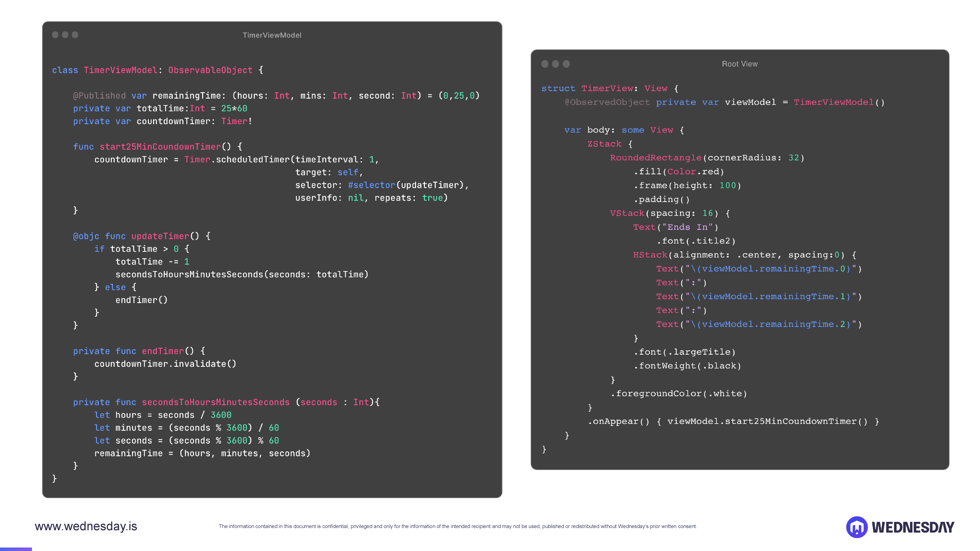Select 'selector: #selector(updateTimer),' line
The height and width of the screenshot is (551, 980).
[382, 185]
